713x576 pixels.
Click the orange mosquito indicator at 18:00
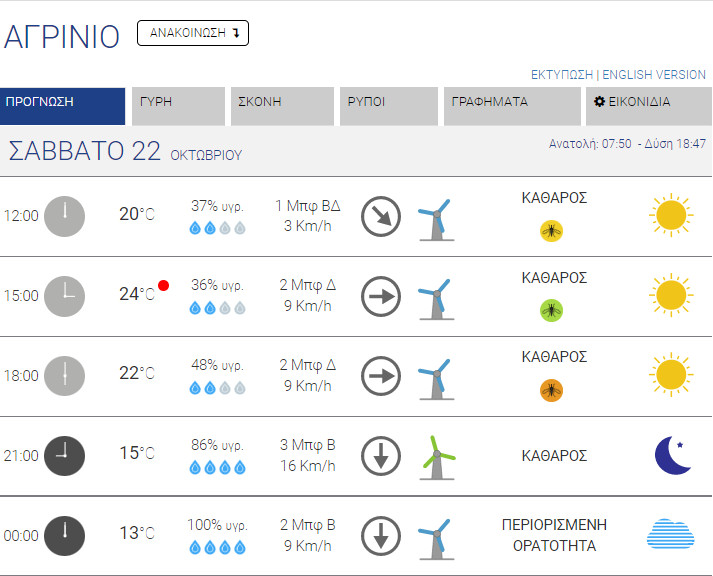pyautogui.click(x=551, y=390)
